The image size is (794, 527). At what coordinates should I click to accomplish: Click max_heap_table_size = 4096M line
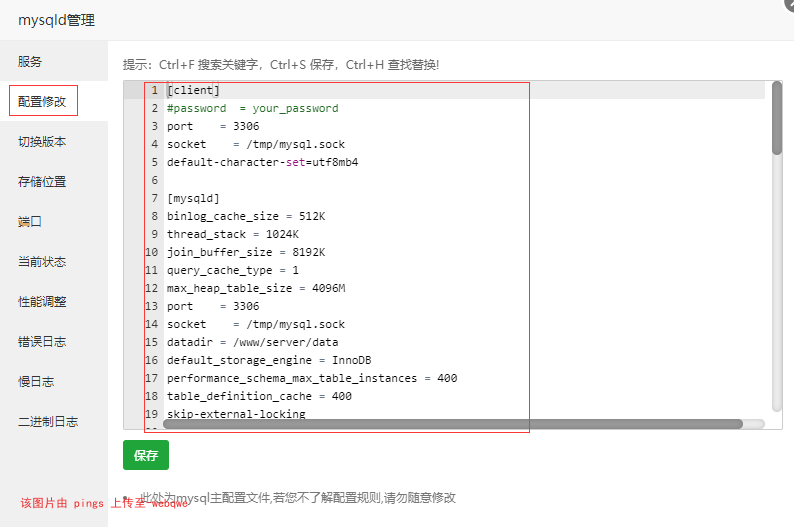click(256, 288)
